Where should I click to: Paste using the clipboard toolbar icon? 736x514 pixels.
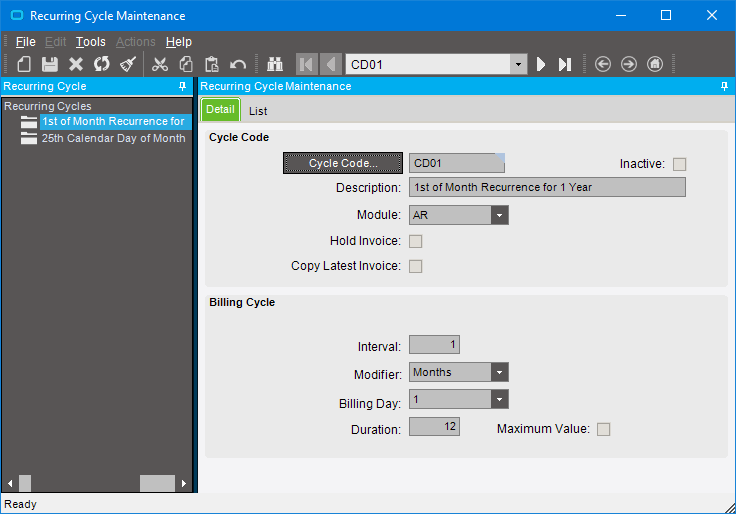(x=212, y=64)
